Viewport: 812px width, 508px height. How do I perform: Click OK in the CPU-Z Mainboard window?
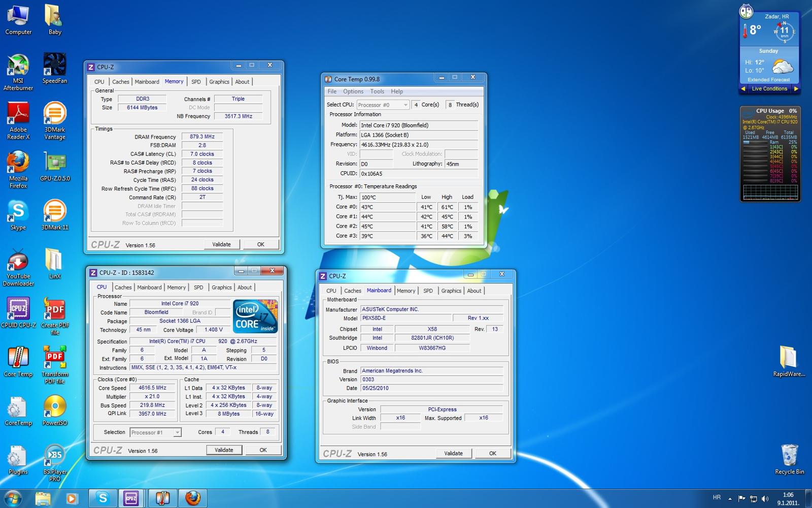click(x=493, y=454)
